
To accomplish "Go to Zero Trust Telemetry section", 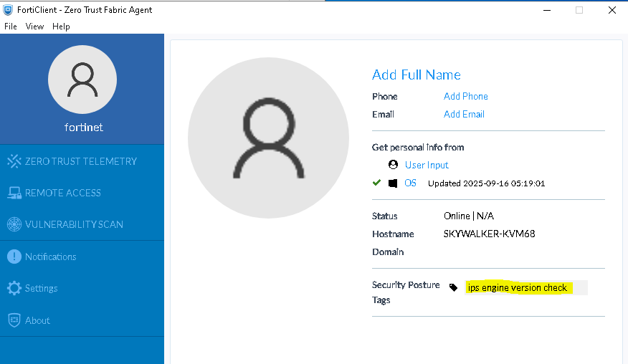I will [x=82, y=161].
